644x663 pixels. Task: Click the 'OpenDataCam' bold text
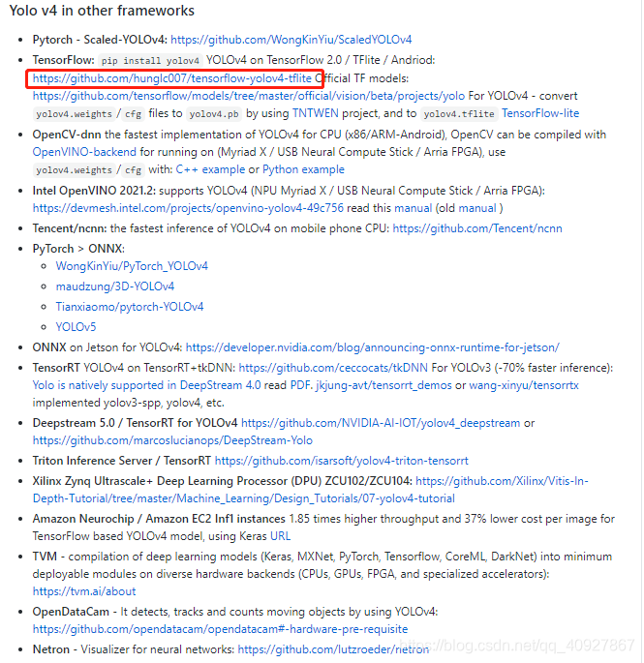[71, 613]
